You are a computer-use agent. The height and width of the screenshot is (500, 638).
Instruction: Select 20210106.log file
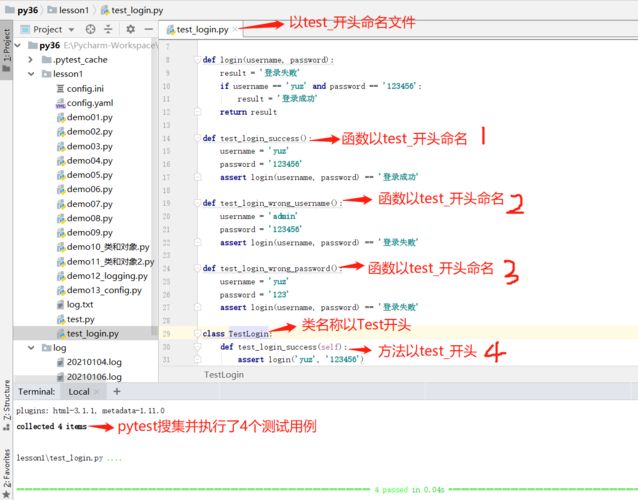[x=94, y=377]
